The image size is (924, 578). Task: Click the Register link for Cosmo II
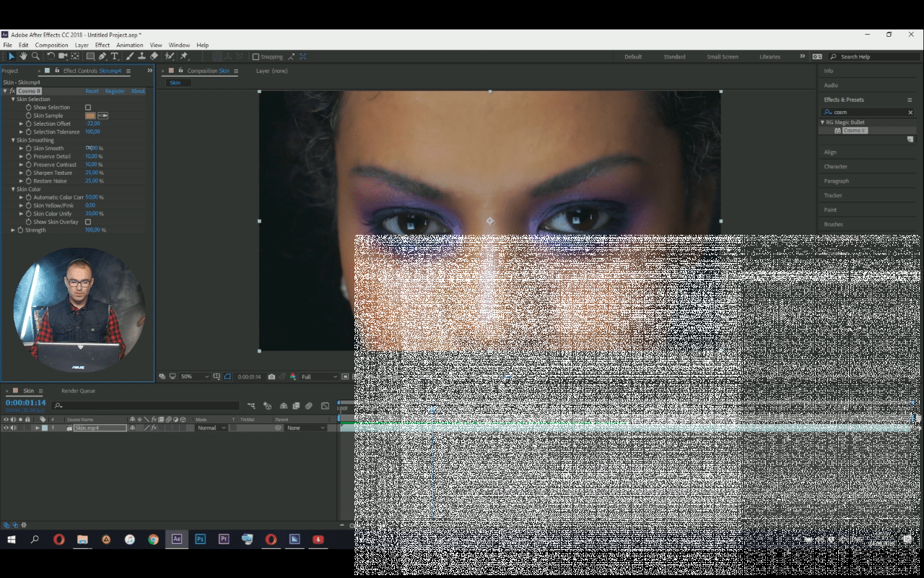pyautogui.click(x=115, y=91)
